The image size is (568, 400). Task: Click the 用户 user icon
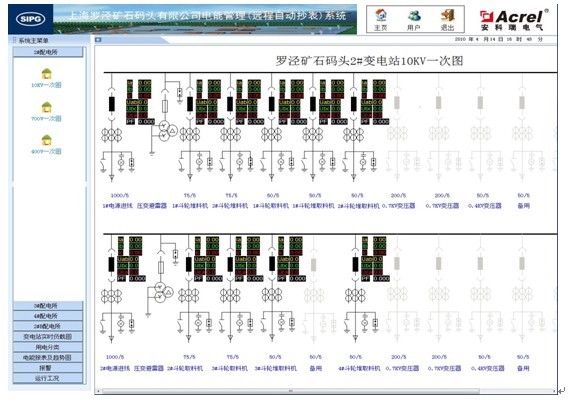coord(414,20)
